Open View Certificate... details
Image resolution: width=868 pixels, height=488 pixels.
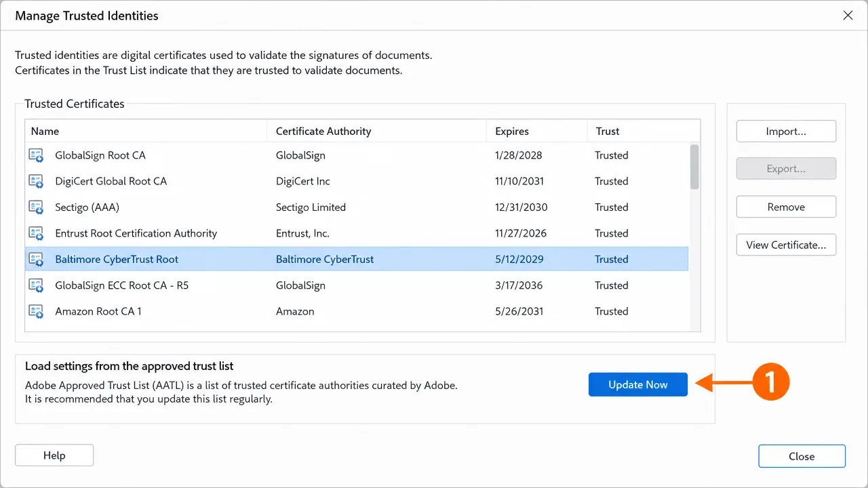(x=786, y=245)
